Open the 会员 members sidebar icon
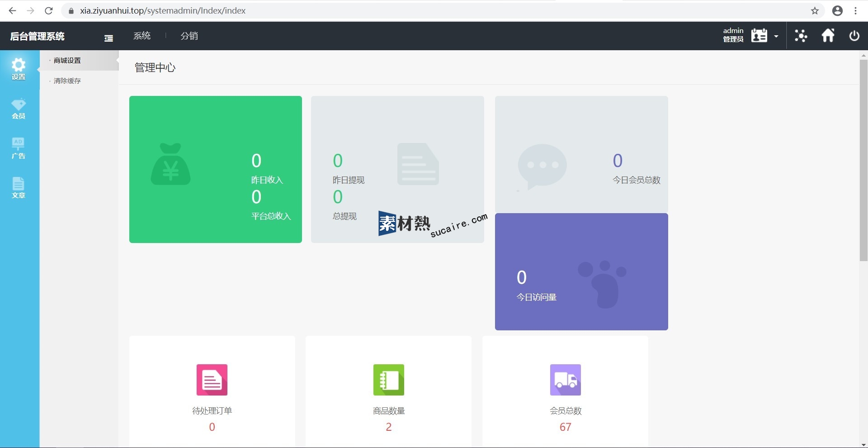The image size is (868, 448). click(19, 109)
